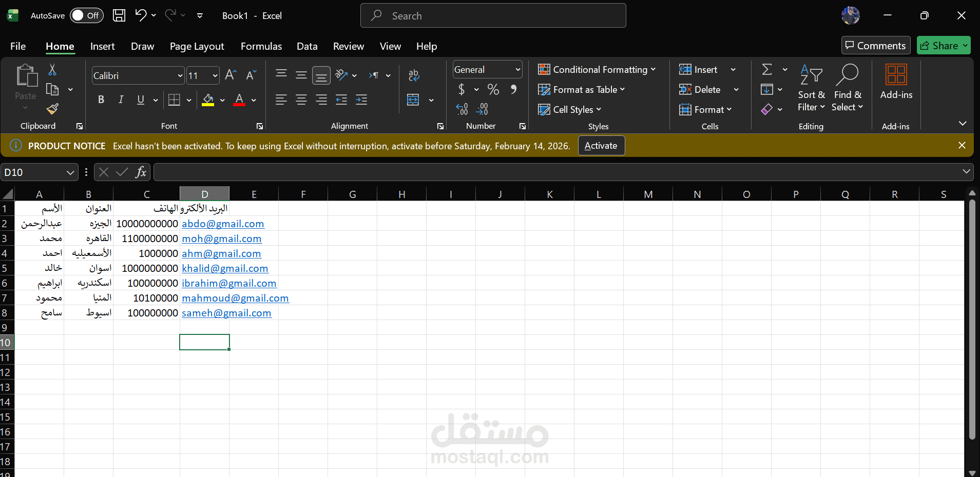Click the Undo arrow icon

(x=141, y=15)
